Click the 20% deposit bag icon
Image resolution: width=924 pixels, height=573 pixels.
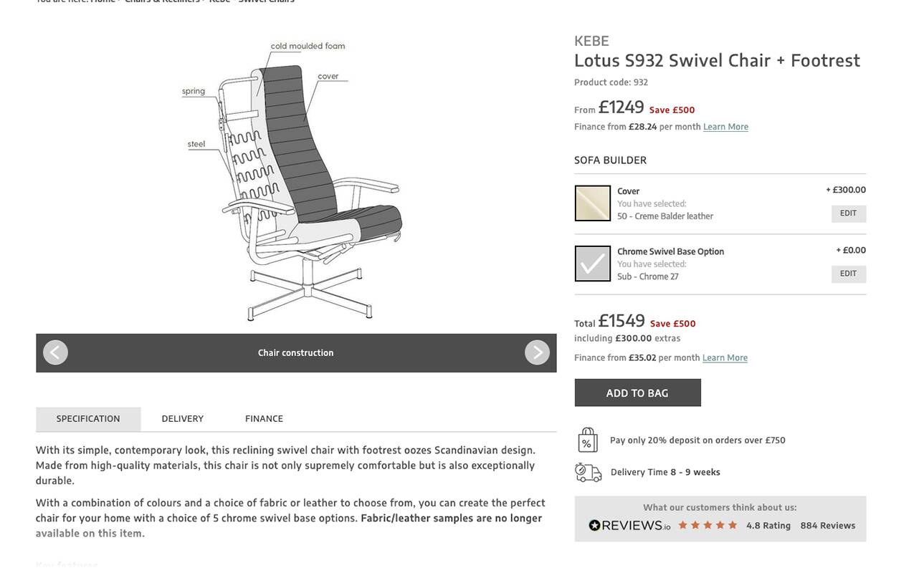point(588,440)
